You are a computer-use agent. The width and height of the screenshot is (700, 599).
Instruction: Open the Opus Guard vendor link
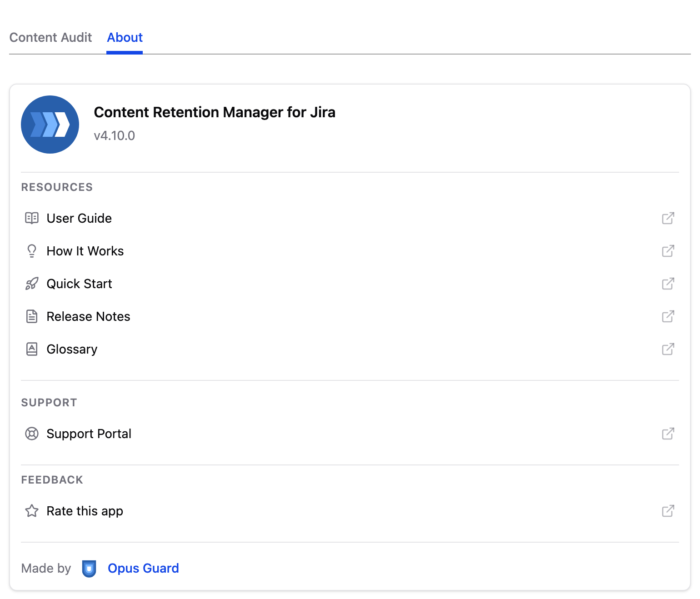[143, 568]
